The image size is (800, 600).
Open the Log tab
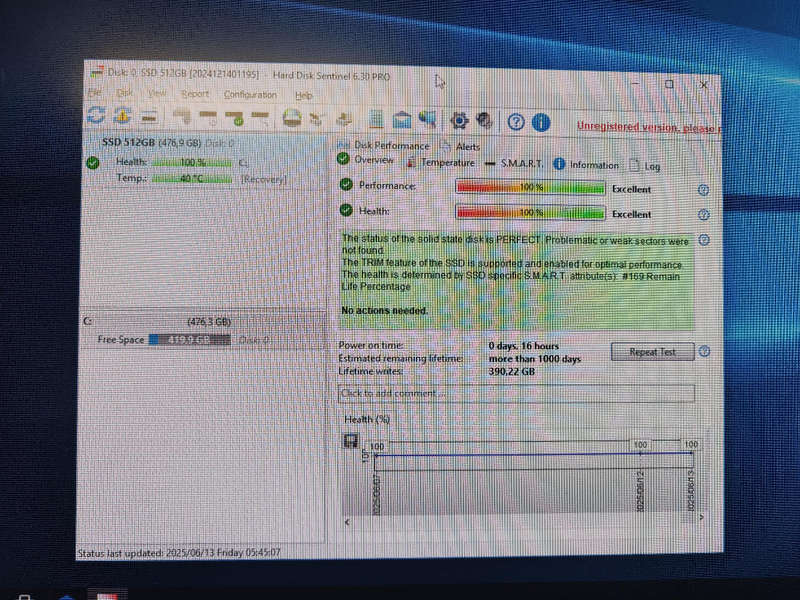coord(645,166)
